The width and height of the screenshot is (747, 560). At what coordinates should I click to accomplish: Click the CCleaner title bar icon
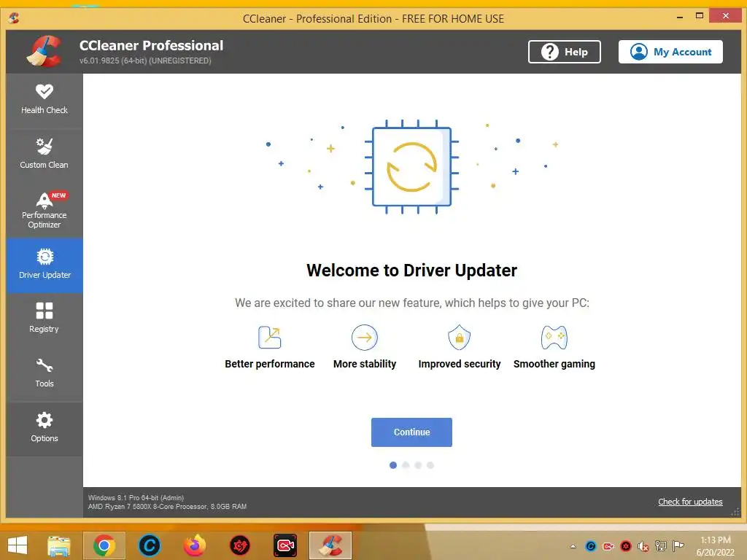coord(14,18)
